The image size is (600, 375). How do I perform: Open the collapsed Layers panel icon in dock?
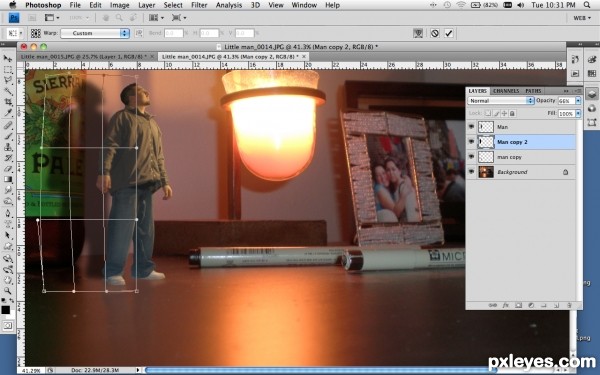[x=592, y=94]
